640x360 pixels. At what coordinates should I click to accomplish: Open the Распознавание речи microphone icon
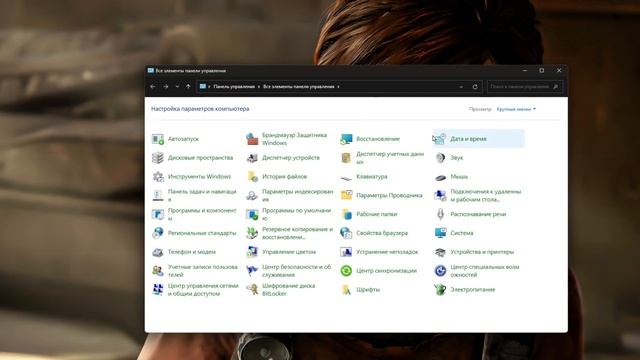(440, 214)
